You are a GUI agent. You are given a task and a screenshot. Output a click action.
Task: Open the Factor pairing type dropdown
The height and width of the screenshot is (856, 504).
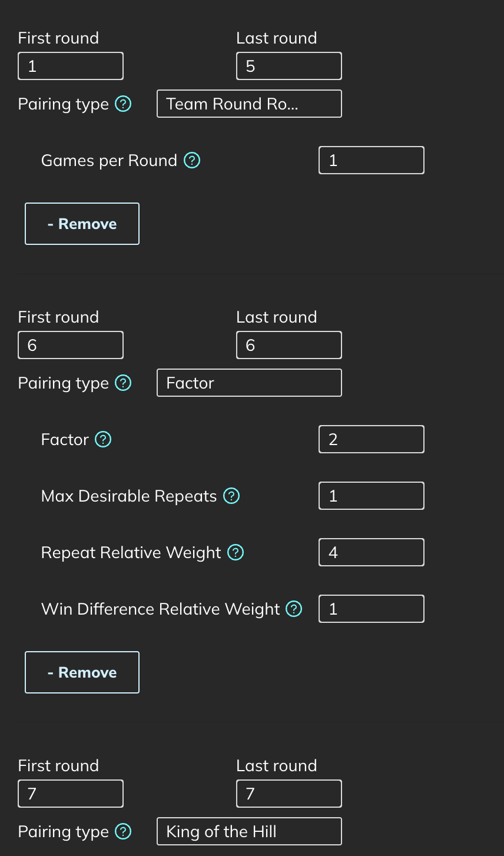pyautogui.click(x=249, y=383)
